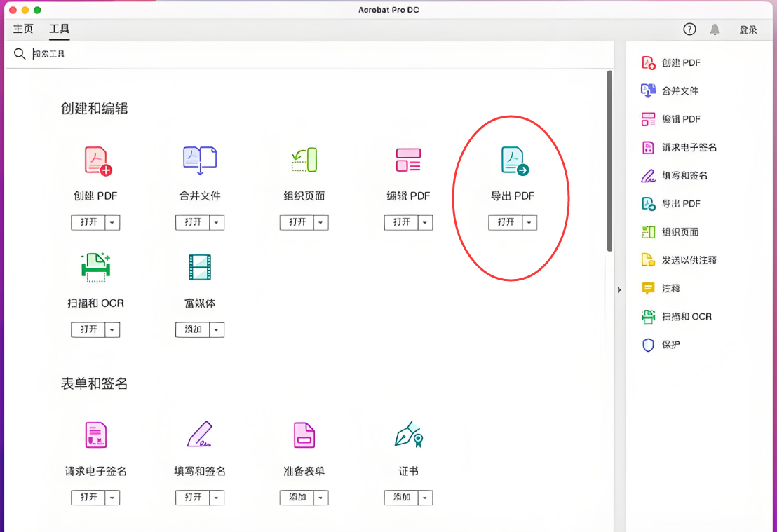The image size is (777, 532).
Task: Click sidebar 扫描和 OCR icon
Action: click(648, 317)
